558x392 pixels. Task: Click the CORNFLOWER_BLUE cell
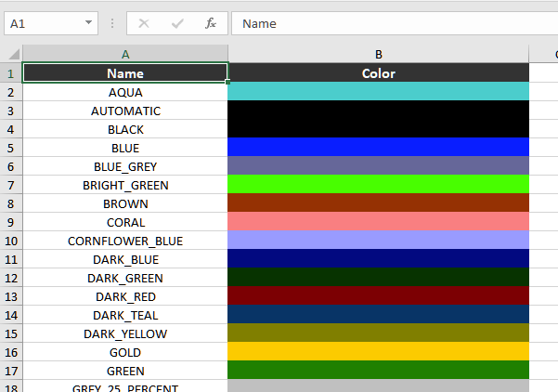click(x=125, y=241)
